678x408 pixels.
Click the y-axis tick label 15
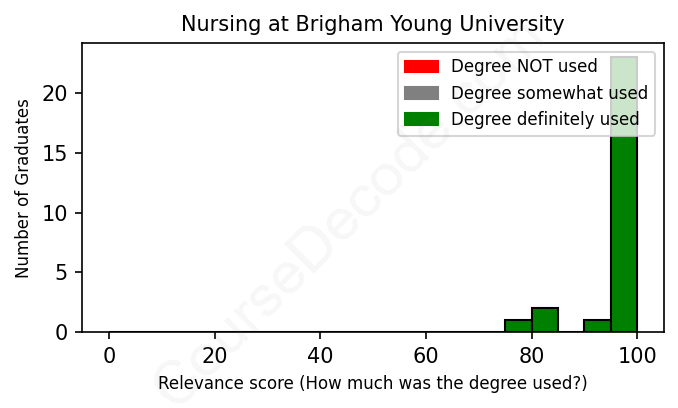[58, 153]
